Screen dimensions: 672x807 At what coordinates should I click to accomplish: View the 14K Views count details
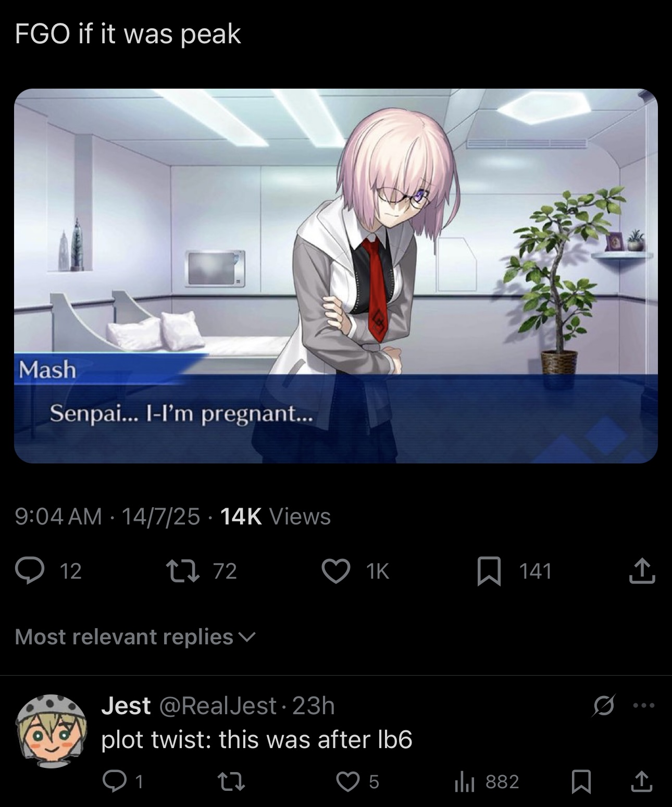point(276,517)
